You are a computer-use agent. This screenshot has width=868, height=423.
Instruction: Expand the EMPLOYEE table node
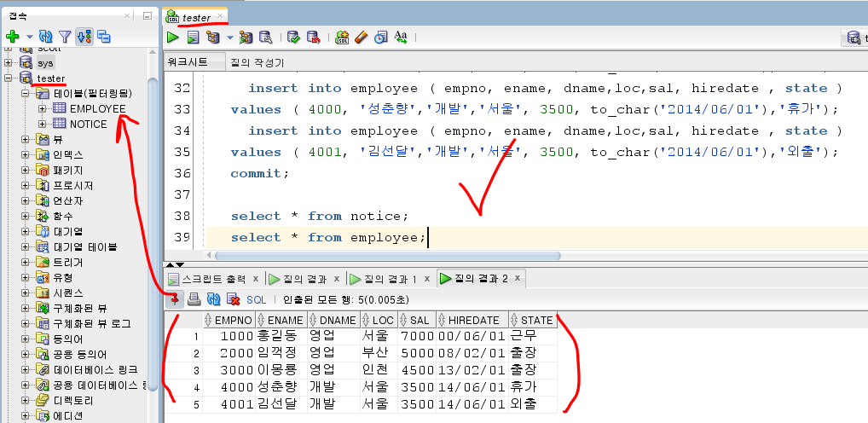coord(42,108)
